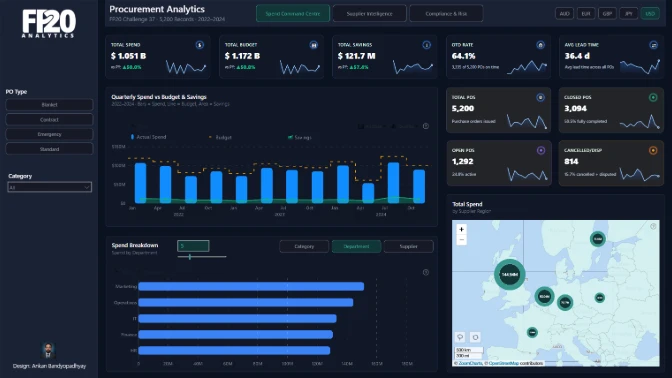Select the HR bar
The width and height of the screenshot is (672, 378).
(234, 351)
